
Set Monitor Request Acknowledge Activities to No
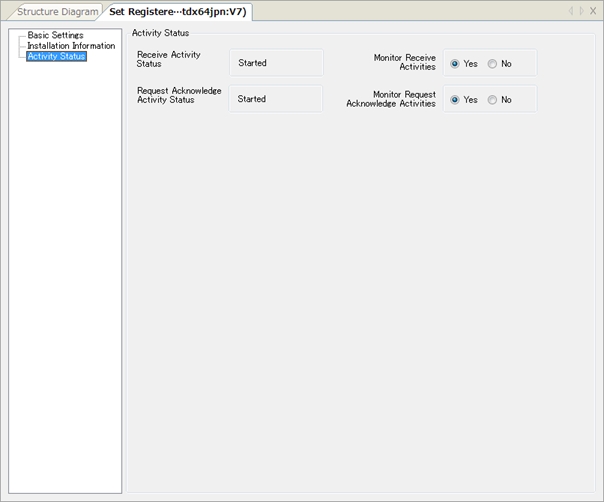(492, 99)
